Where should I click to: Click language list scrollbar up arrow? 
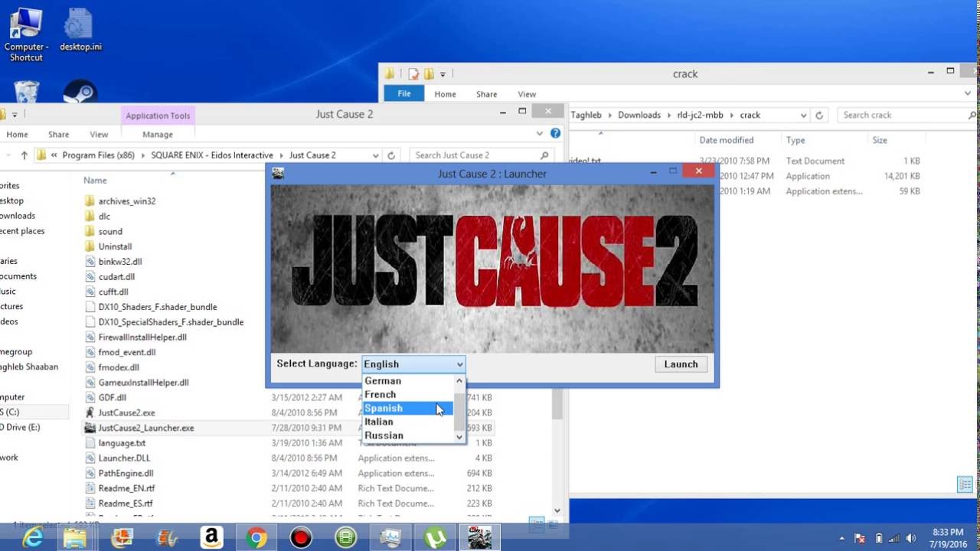click(459, 380)
